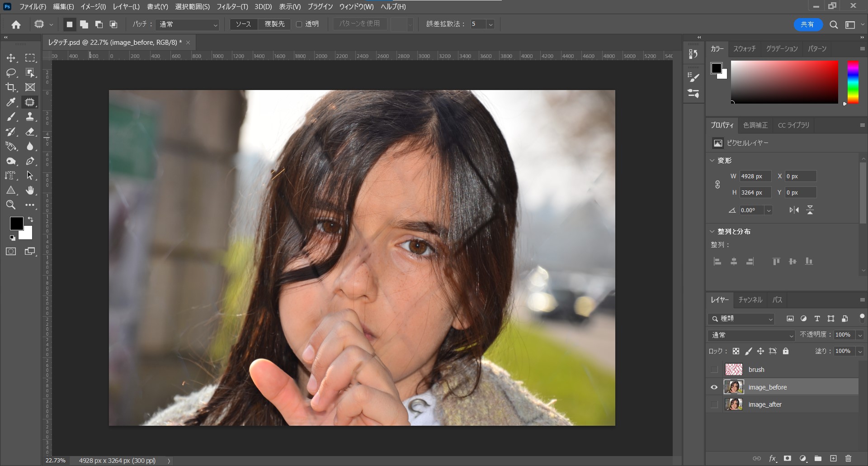Click the 複製先 button
This screenshot has height=466, width=868.
(x=274, y=24)
